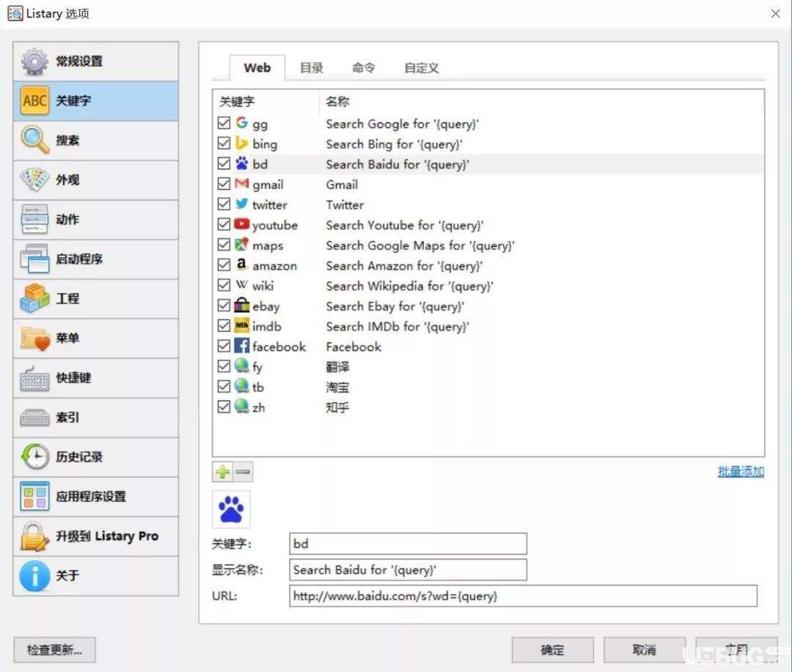Disable the zh 知乎 checkbox
This screenshot has height=672, width=792.
(x=224, y=407)
